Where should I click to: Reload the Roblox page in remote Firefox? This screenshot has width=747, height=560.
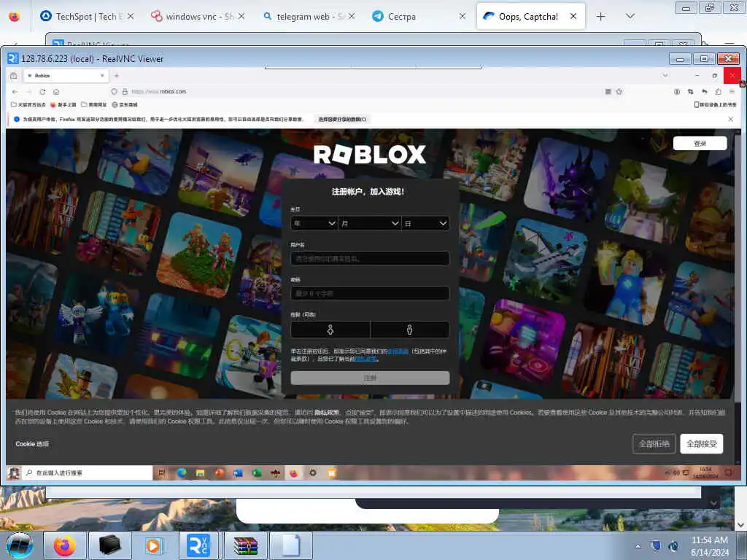[x=42, y=91]
